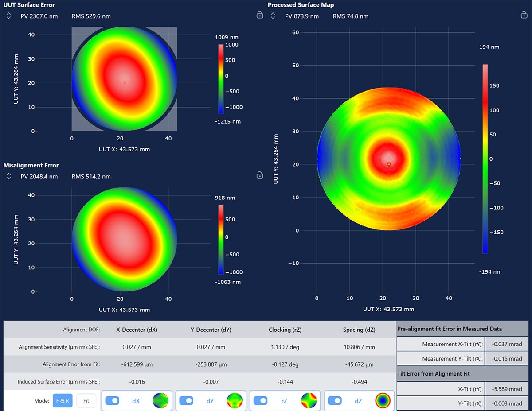Screen dimensions: 532x411
Task: Select the F & R mode
Action: click(62, 400)
